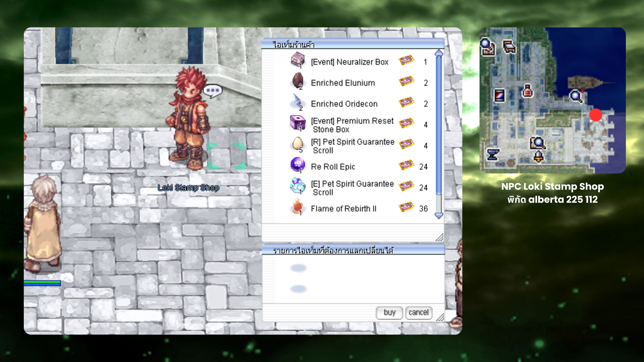Click stamp currency icon beside Re Roll Epic
The image size is (644, 362).
(x=407, y=165)
